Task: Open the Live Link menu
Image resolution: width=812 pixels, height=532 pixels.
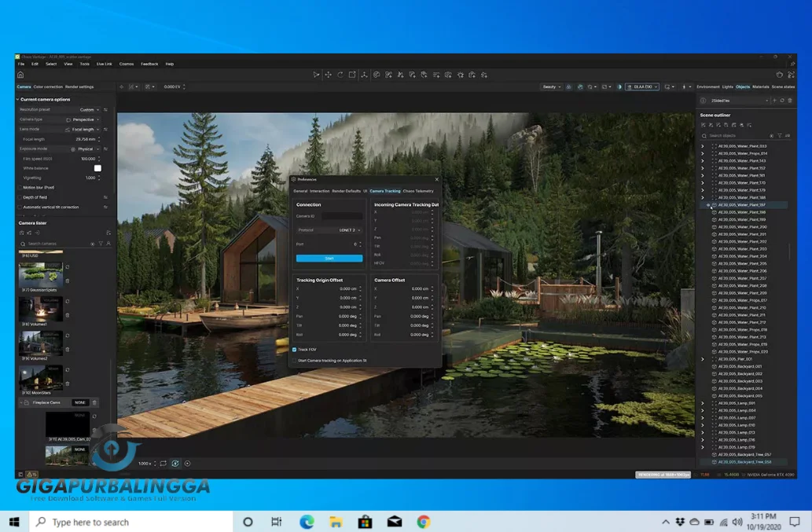Action: click(x=104, y=64)
